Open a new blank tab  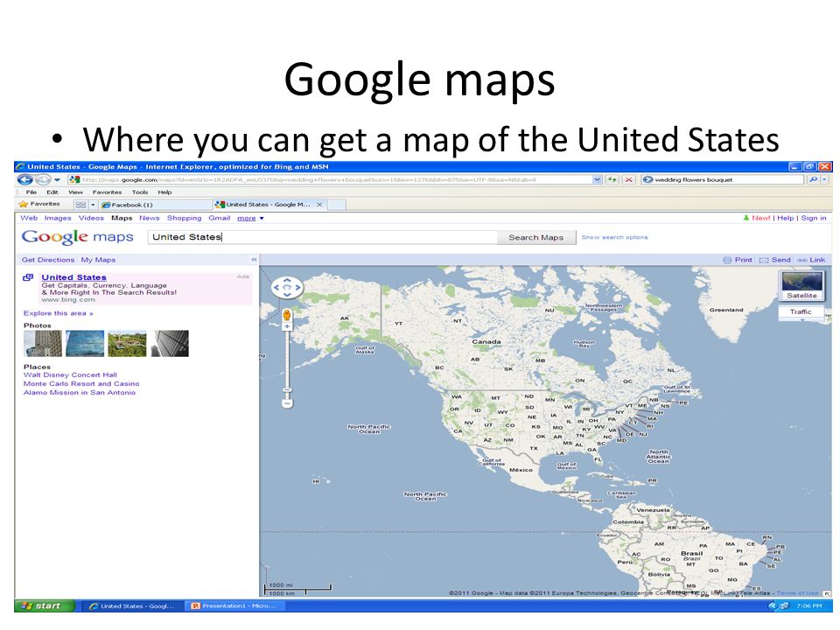(x=336, y=205)
